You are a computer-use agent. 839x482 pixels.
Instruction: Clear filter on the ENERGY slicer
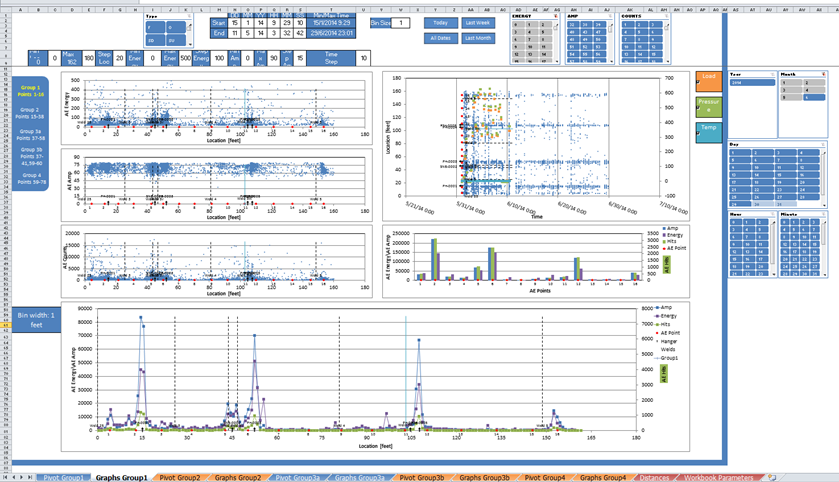point(556,17)
